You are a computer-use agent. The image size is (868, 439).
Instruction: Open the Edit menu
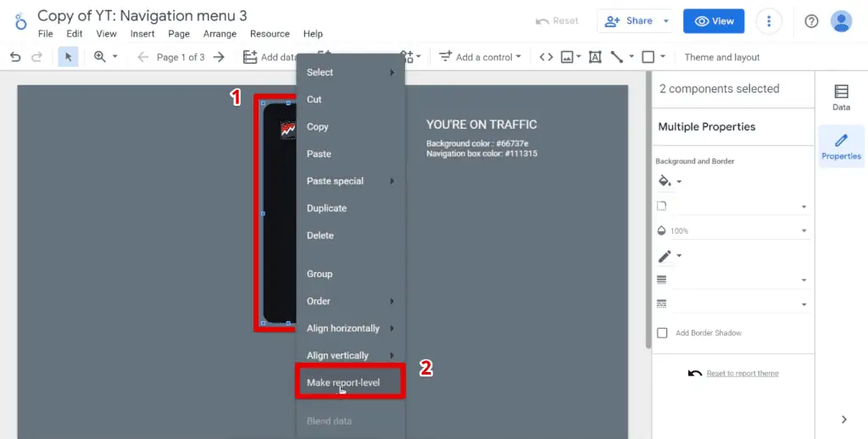[x=75, y=34]
